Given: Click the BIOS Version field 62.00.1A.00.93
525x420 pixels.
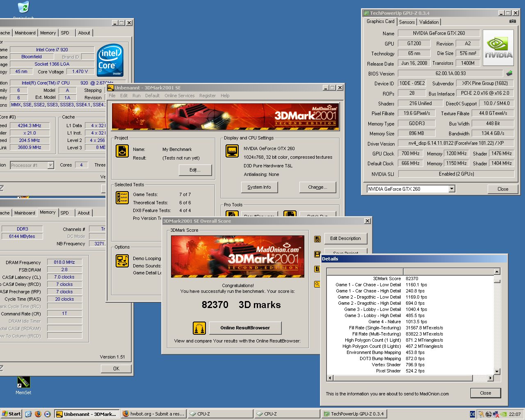Looking at the screenshot, I should tap(450, 73).
